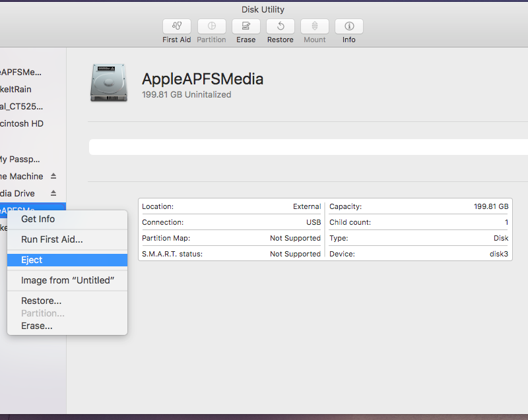This screenshot has width=528, height=420.
Task: Choose Run First Aid... from the context menu
Action: tap(67, 239)
